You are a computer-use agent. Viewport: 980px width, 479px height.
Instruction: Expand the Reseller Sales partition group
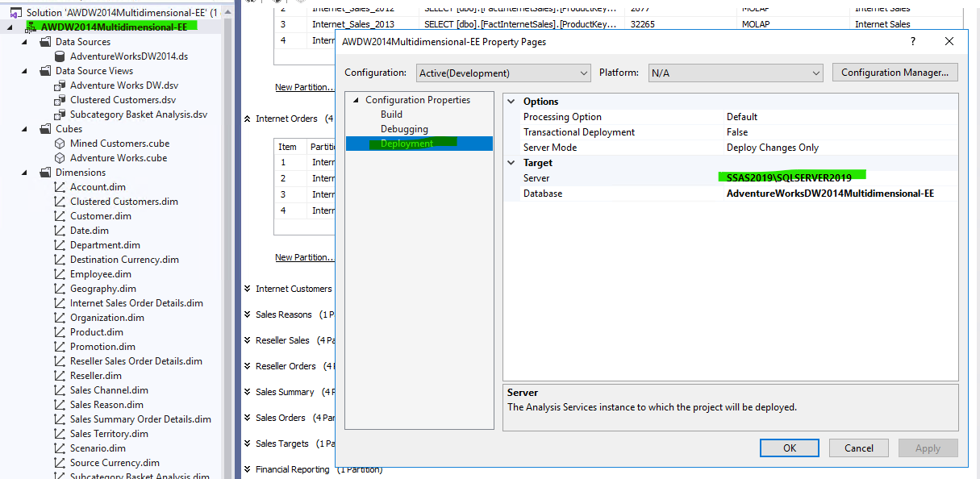pos(247,340)
